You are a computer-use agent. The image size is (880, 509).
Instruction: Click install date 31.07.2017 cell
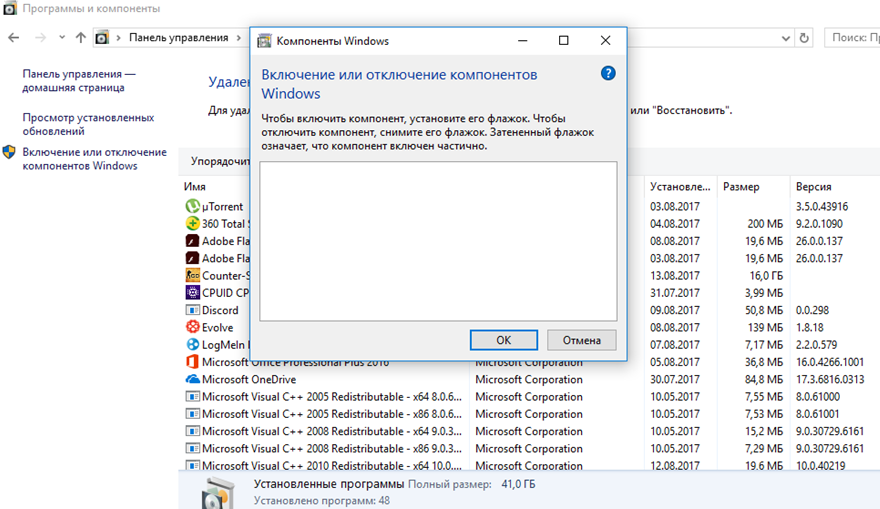(675, 293)
